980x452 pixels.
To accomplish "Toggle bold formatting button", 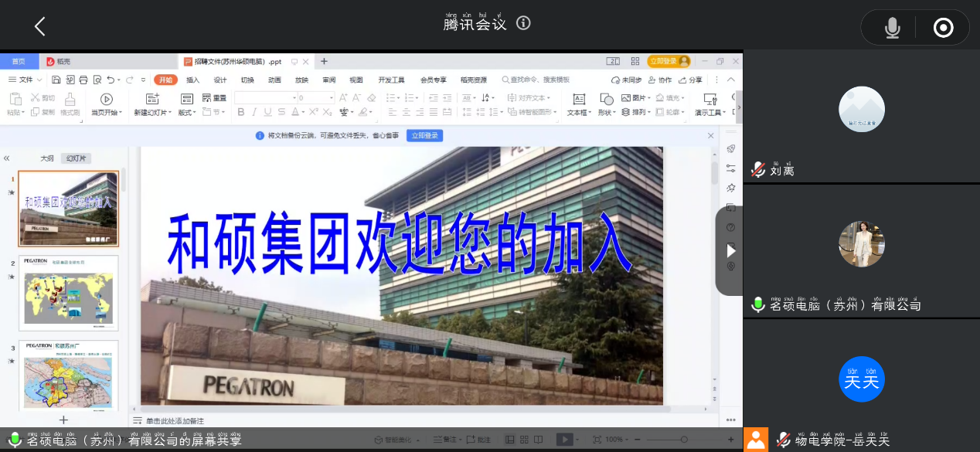I will tap(241, 112).
